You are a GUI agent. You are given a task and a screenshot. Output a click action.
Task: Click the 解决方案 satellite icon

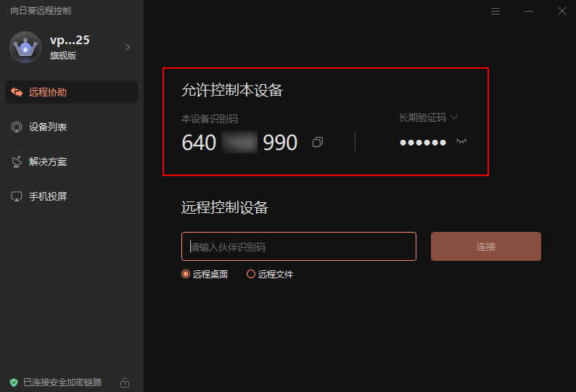coord(17,162)
